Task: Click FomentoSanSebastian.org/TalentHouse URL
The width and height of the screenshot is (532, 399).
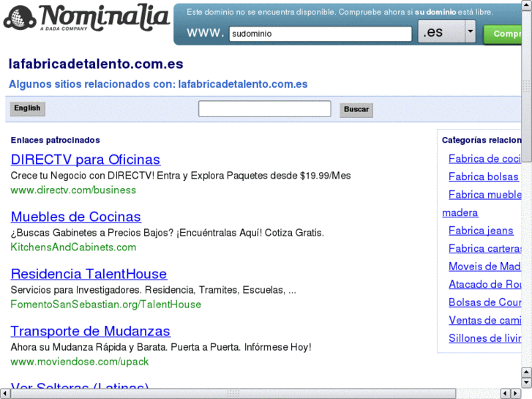Action: coord(106,305)
